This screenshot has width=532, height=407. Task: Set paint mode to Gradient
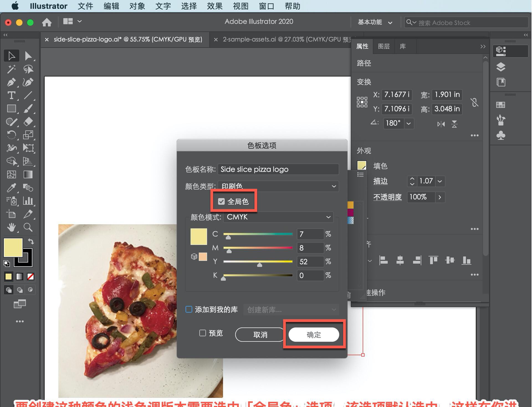[x=19, y=276]
